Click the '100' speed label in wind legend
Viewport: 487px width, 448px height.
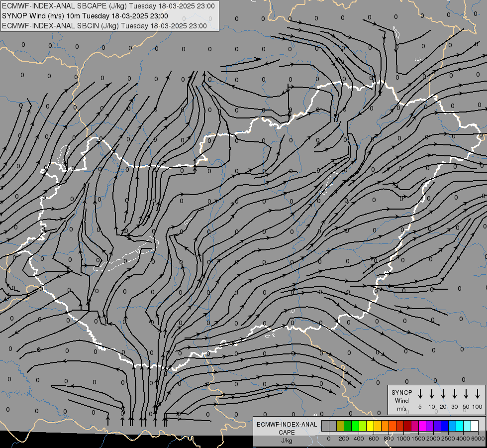click(478, 407)
